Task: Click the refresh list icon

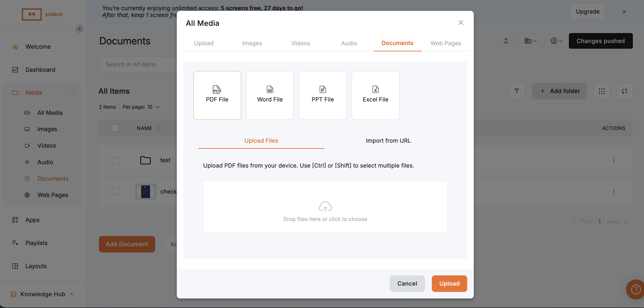Action: 624,91
